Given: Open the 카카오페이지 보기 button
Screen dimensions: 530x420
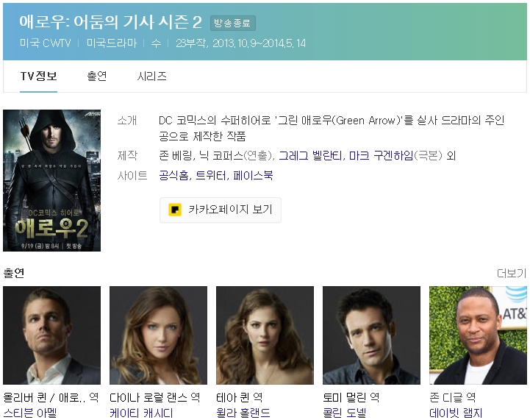Looking at the screenshot, I should pos(221,210).
